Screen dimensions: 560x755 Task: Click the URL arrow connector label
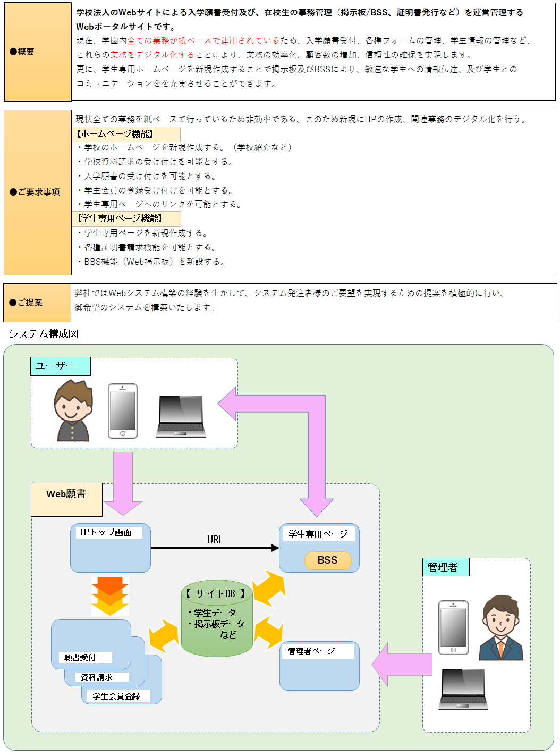tap(215, 540)
